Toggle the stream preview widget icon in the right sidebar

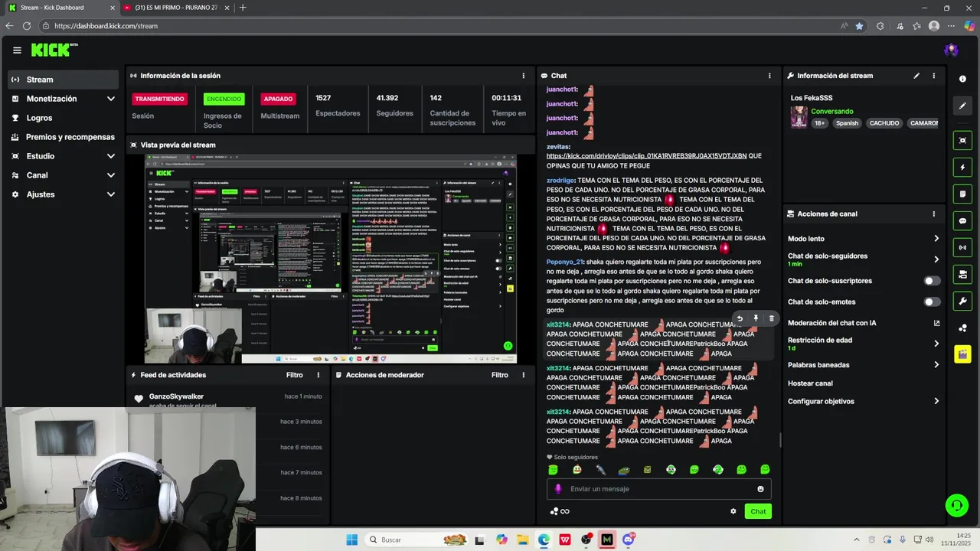tap(962, 140)
